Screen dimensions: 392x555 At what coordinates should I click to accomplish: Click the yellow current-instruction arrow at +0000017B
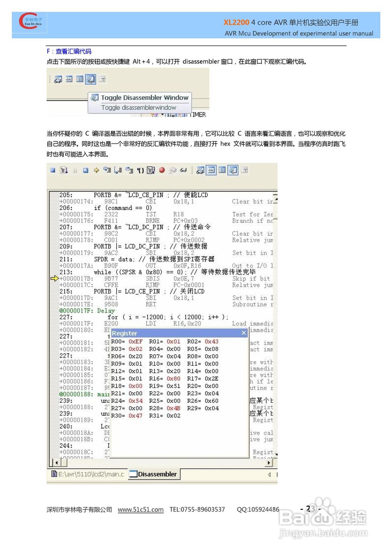(x=54, y=278)
